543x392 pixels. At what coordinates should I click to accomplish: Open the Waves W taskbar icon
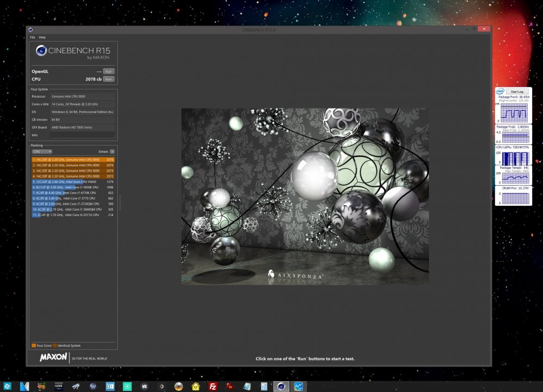[x=93, y=386]
